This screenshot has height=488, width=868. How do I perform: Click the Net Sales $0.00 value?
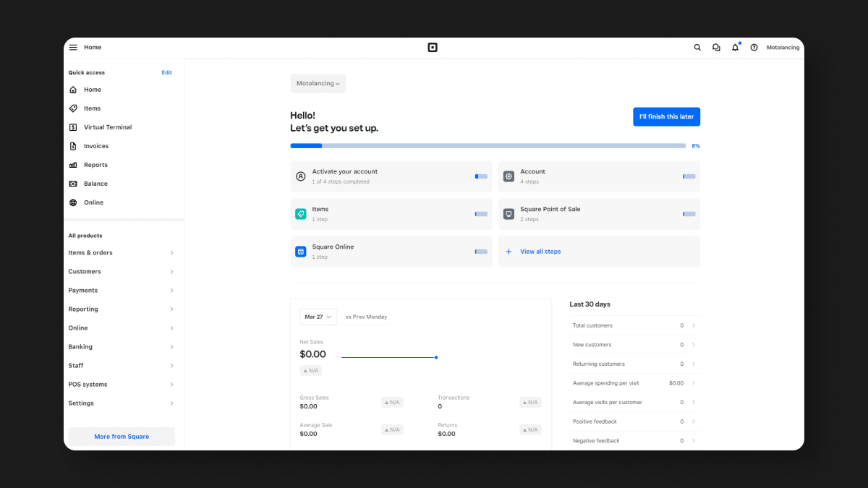[312, 354]
